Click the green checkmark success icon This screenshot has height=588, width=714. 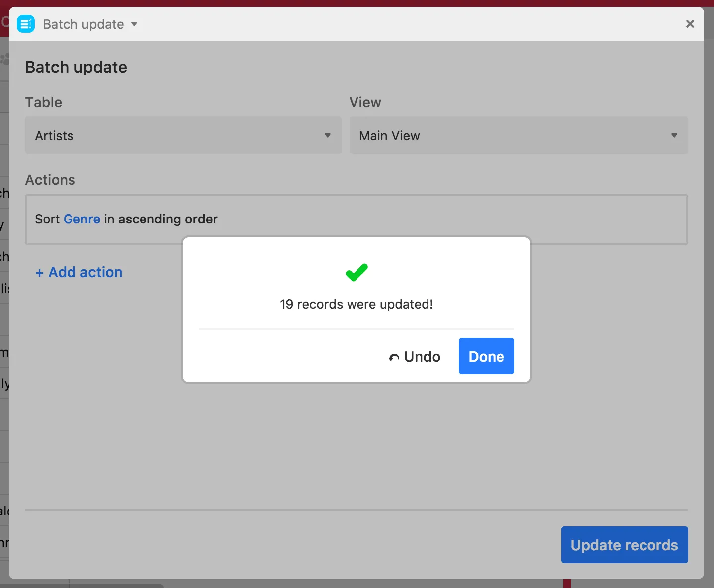pyautogui.click(x=357, y=272)
